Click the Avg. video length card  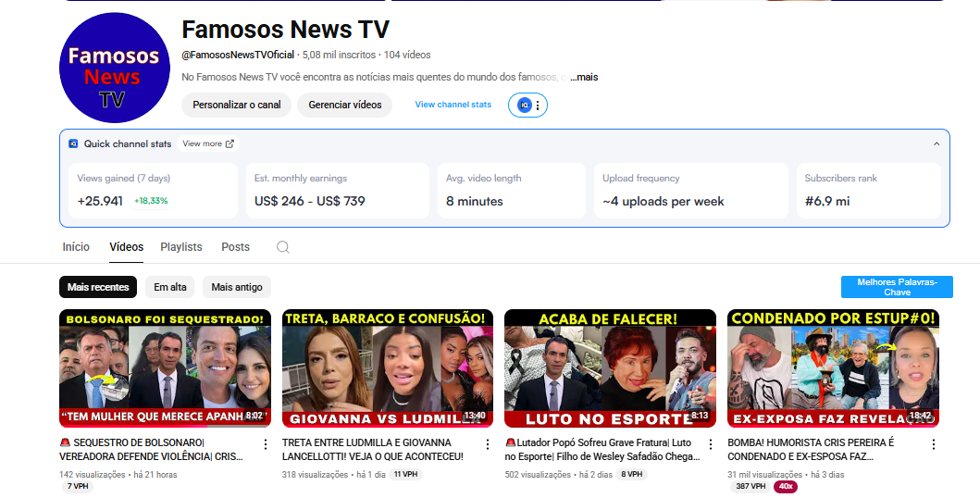(511, 191)
